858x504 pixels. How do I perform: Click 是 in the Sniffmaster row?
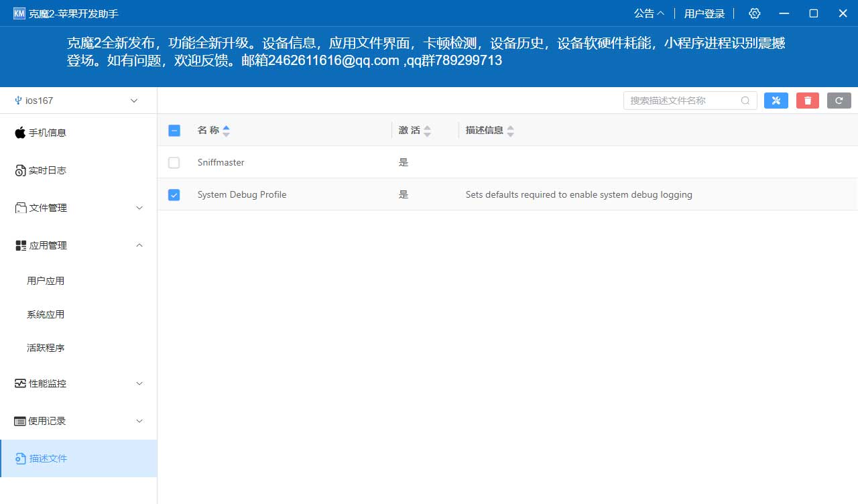(404, 162)
